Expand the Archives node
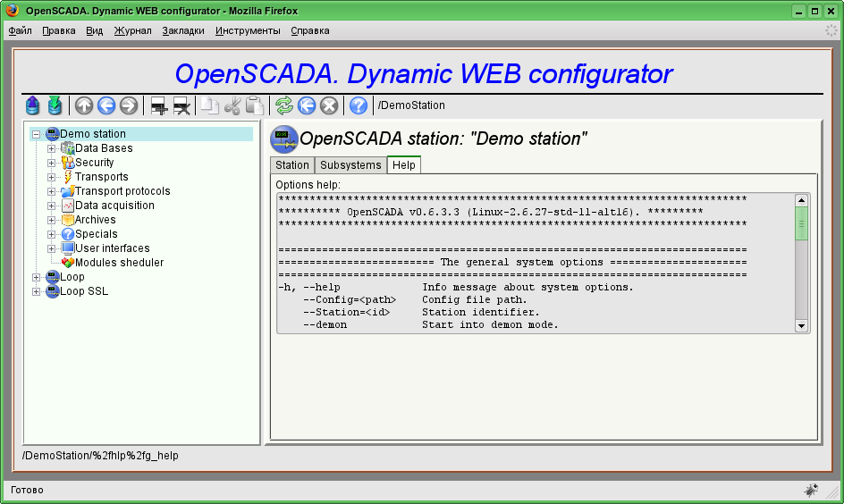The image size is (844, 504). [51, 220]
